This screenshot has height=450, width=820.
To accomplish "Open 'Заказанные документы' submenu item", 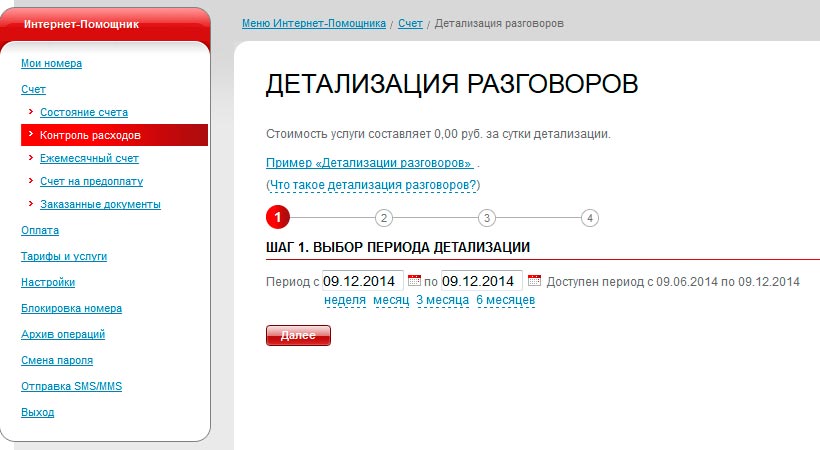I will pos(100,205).
